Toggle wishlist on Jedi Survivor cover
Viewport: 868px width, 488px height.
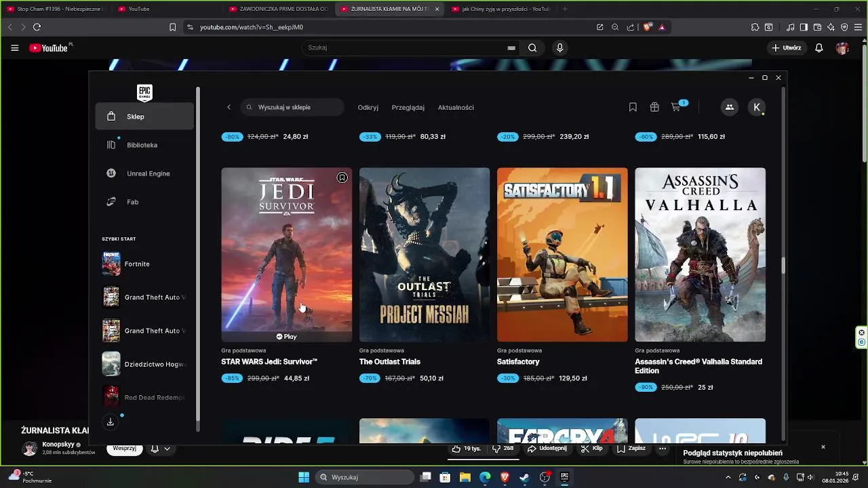(x=342, y=178)
